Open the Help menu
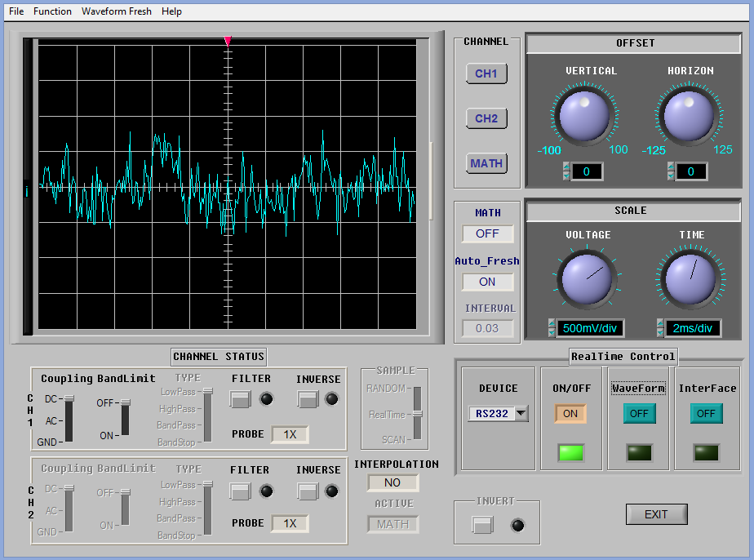The height and width of the screenshot is (560, 754). [171, 11]
